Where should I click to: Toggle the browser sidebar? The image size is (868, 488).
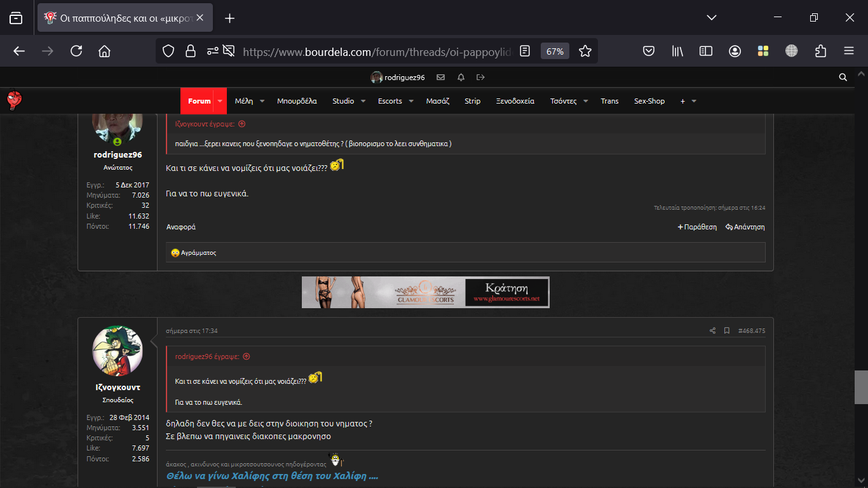coord(706,51)
